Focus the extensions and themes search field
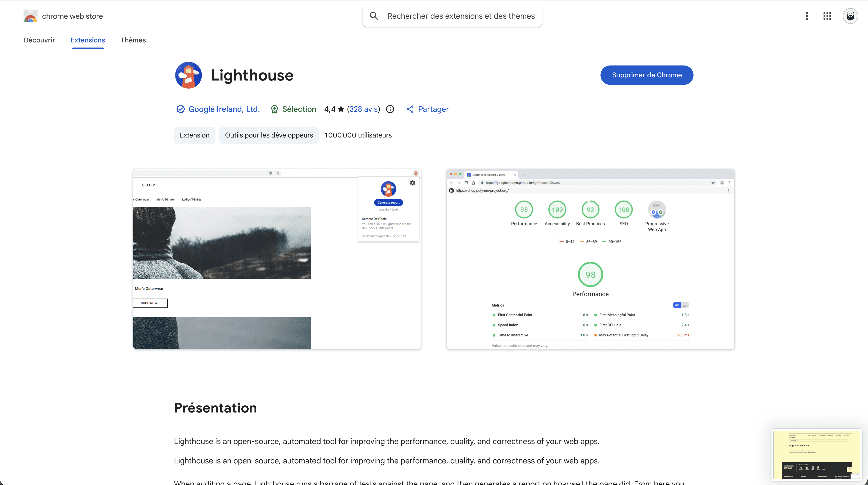The image size is (868, 485). pos(452,16)
